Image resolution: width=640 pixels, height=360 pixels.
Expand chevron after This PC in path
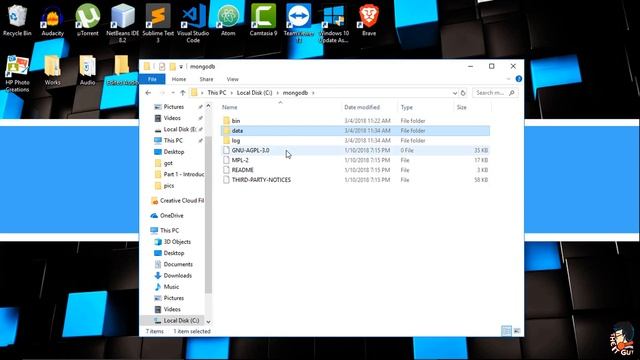[231, 93]
